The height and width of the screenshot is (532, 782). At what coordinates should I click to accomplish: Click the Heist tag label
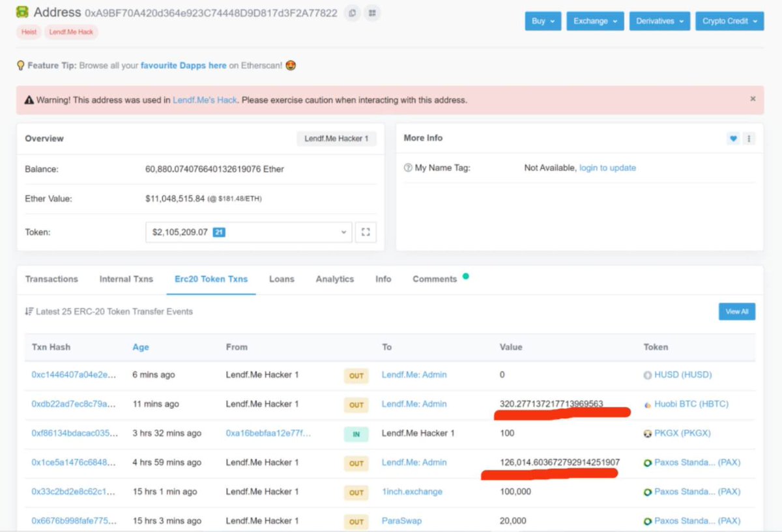(x=28, y=31)
